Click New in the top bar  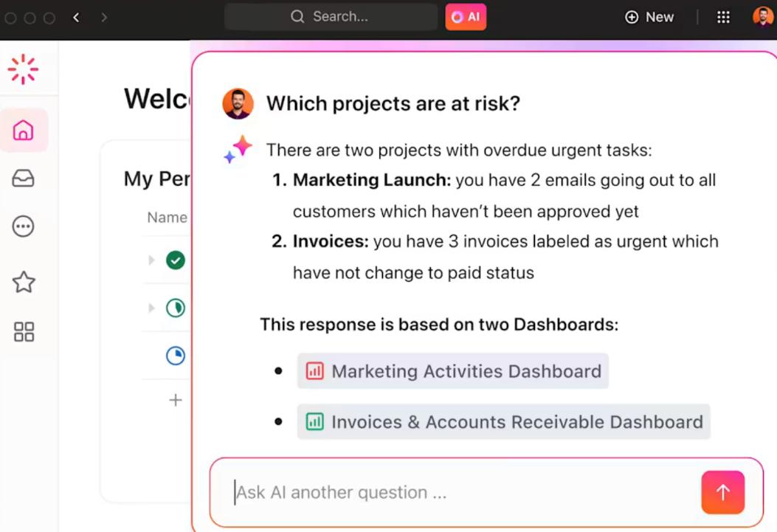(x=649, y=16)
